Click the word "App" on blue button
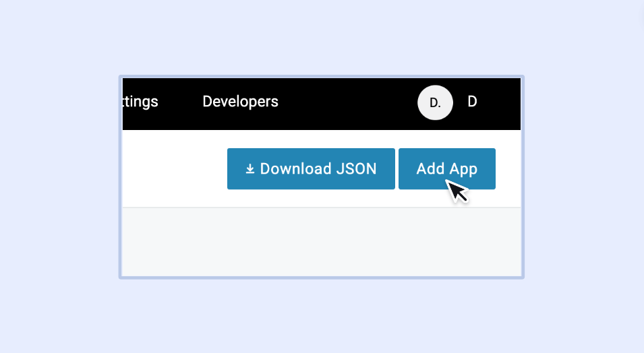The height and width of the screenshot is (353, 644). click(463, 169)
